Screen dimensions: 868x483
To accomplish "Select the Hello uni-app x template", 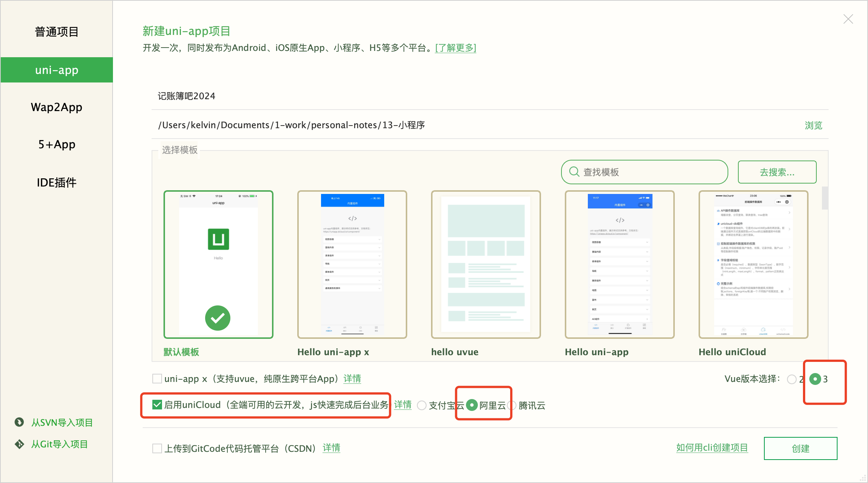I will point(352,264).
